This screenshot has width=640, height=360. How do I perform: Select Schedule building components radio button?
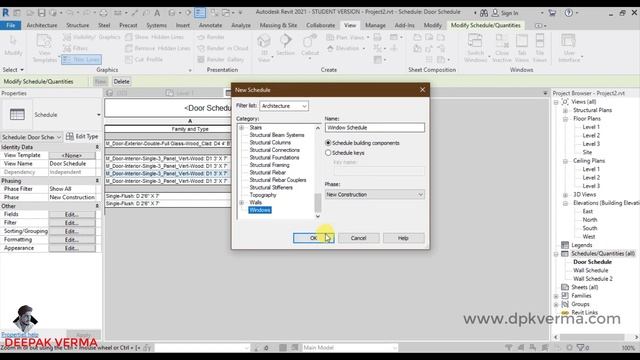(x=328, y=143)
